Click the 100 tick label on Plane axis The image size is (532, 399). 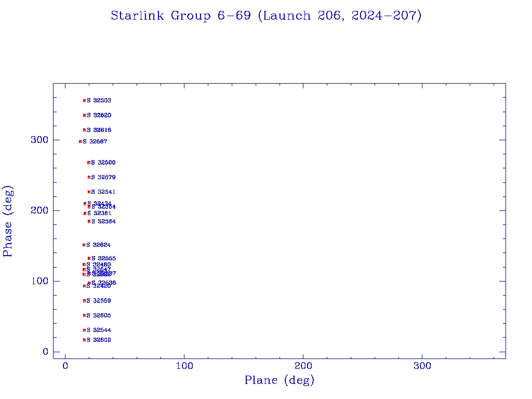(184, 366)
